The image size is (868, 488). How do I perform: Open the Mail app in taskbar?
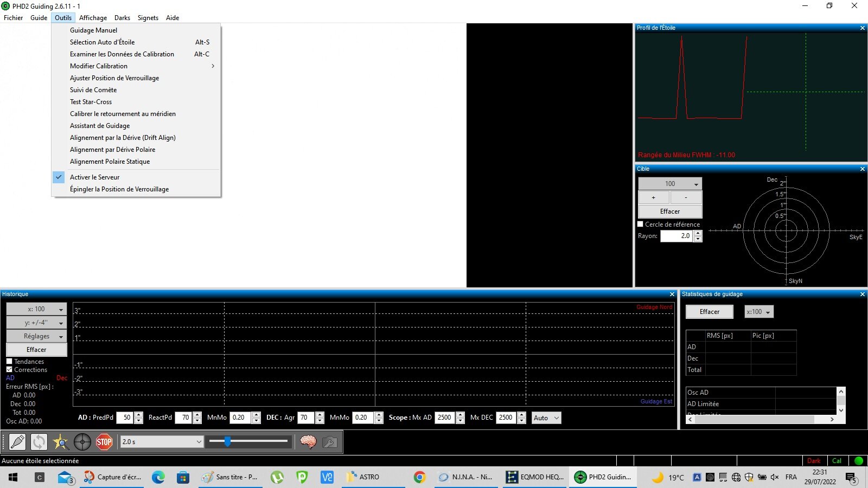point(66,477)
